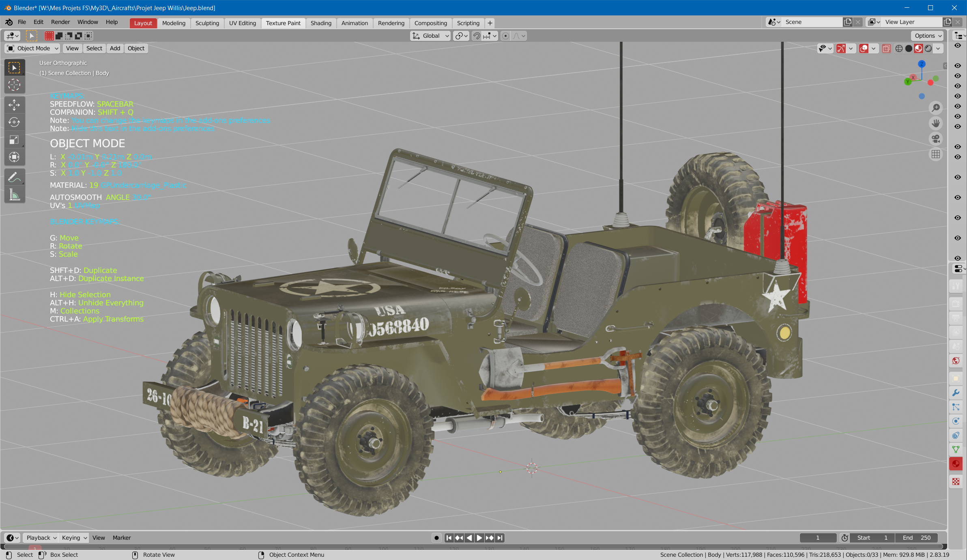967x560 pixels.
Task: Click the Pan view hand icon
Action: coord(936,123)
